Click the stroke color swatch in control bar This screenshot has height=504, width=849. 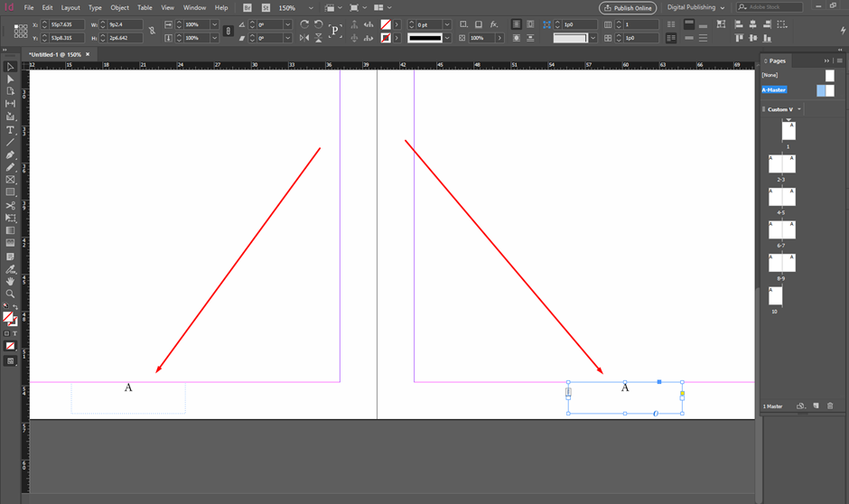tap(387, 38)
